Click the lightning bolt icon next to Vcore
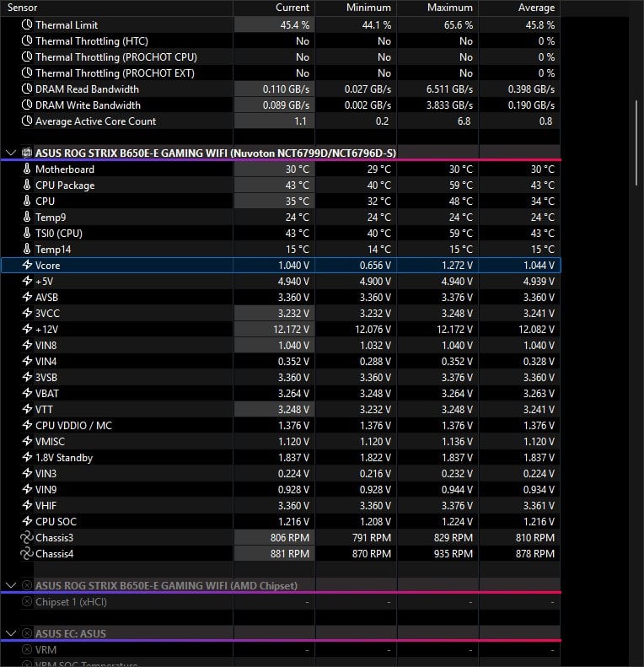This screenshot has width=644, height=667. pyautogui.click(x=26, y=266)
